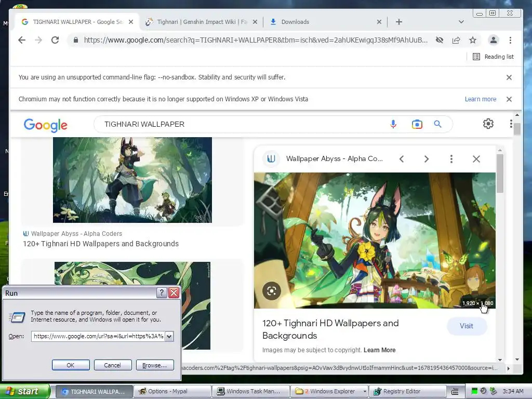Viewport: 532px width, 399px height.
Task: Show next image in preview panel
Action: click(x=427, y=159)
